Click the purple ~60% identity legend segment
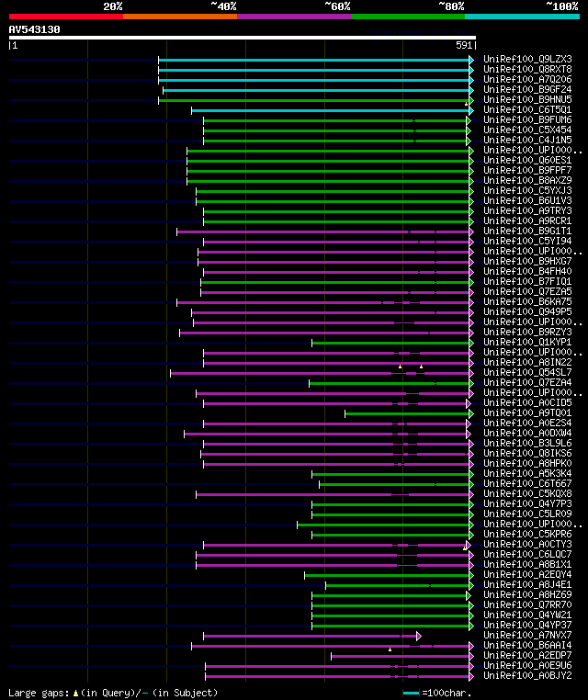588x700 pixels. (294, 17)
